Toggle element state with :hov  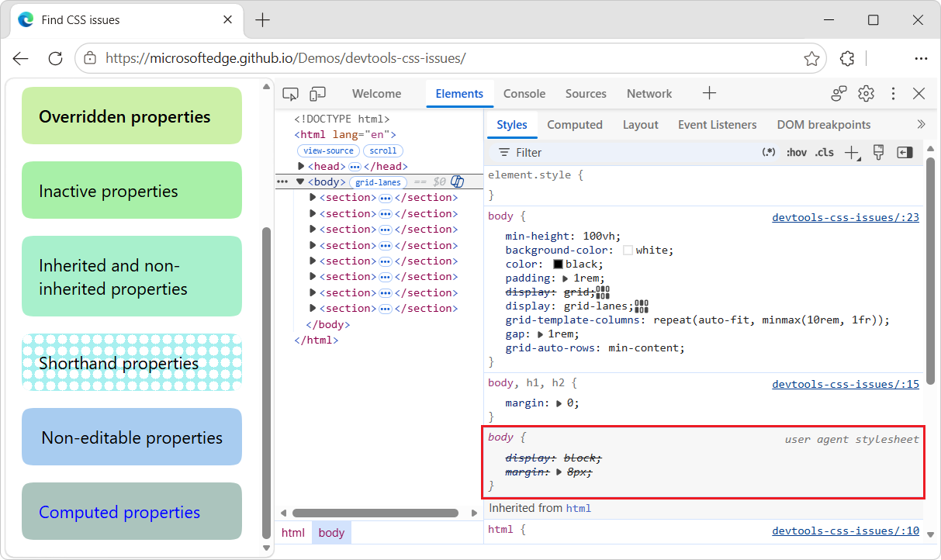coord(797,152)
